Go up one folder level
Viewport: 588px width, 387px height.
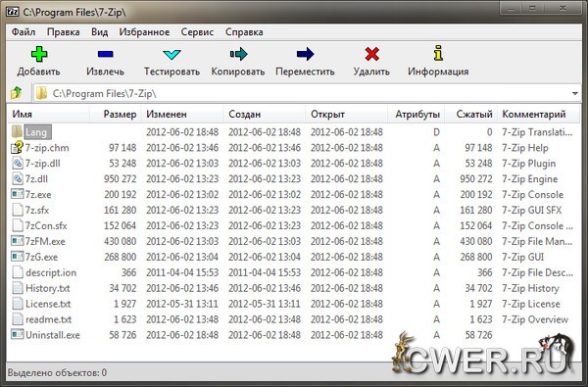point(16,93)
